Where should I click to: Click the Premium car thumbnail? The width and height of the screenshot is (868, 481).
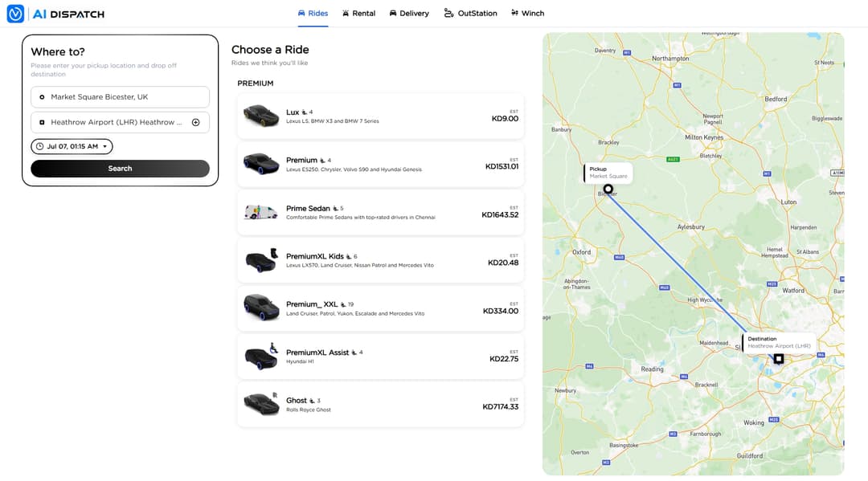click(x=261, y=164)
